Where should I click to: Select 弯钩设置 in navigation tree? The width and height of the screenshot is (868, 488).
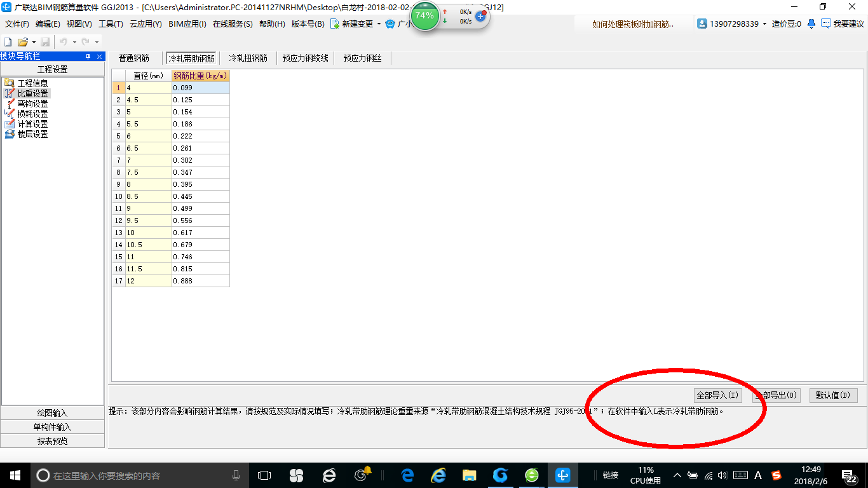click(x=32, y=104)
